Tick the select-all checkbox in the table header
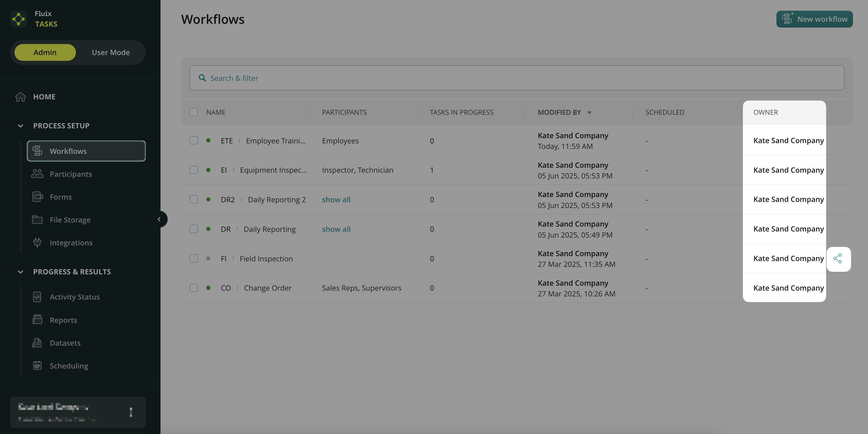Screen dimensions: 868x434 pyautogui.click(x=194, y=112)
